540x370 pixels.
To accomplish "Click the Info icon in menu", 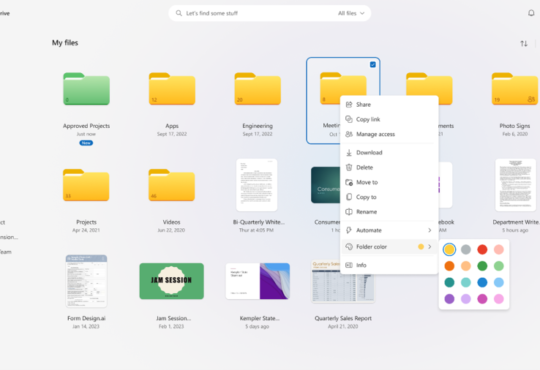I will (x=349, y=265).
